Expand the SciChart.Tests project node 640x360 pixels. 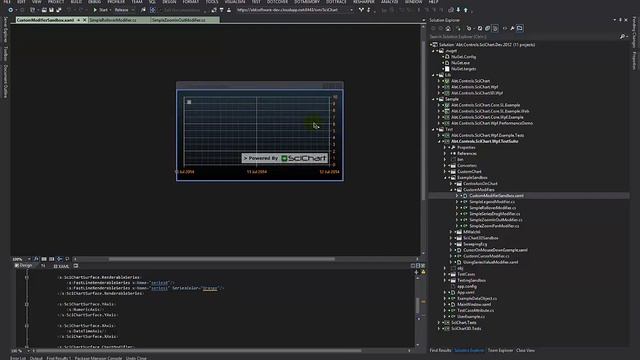(439, 322)
